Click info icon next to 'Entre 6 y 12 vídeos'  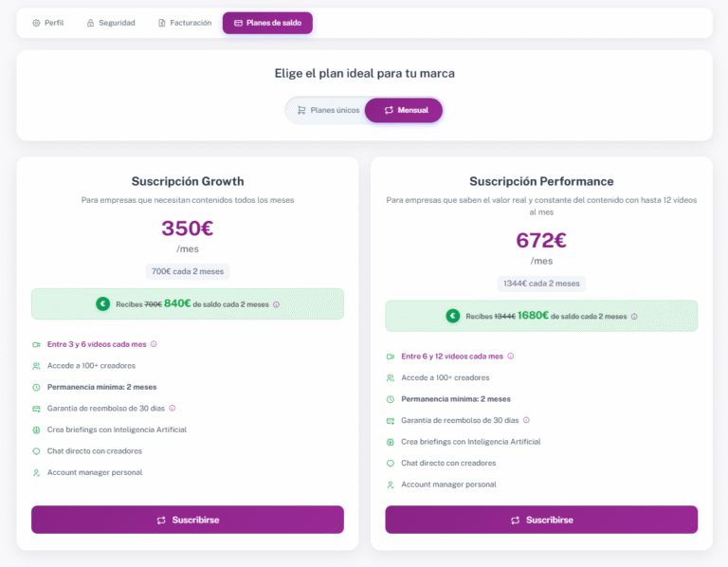(511, 357)
